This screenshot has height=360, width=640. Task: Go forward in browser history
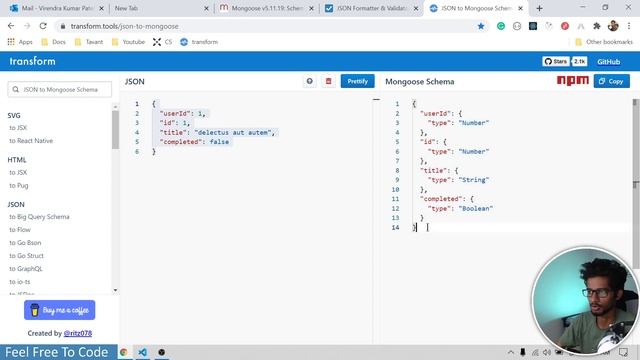tap(27, 26)
